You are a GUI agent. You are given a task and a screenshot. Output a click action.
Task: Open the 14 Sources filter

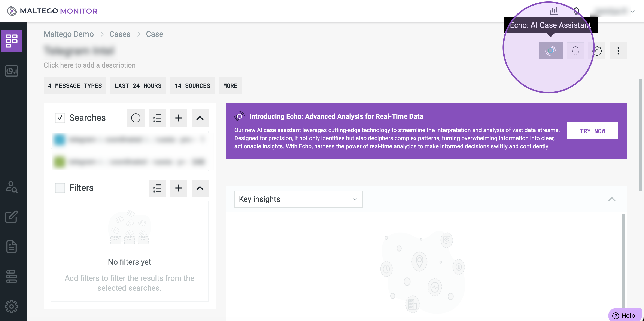coord(192,86)
